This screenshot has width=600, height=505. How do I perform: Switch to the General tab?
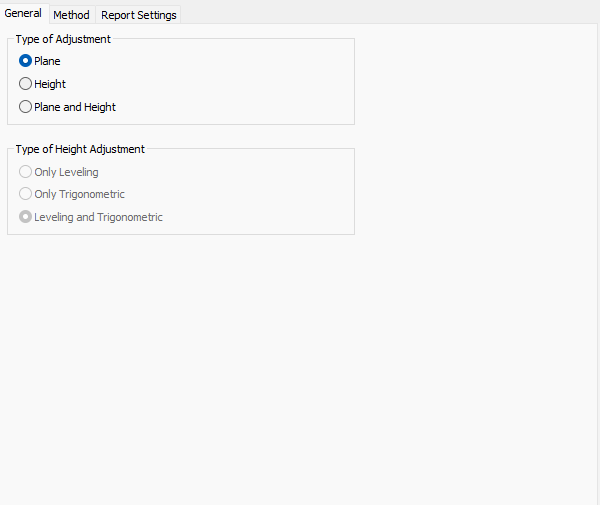[x=23, y=14]
